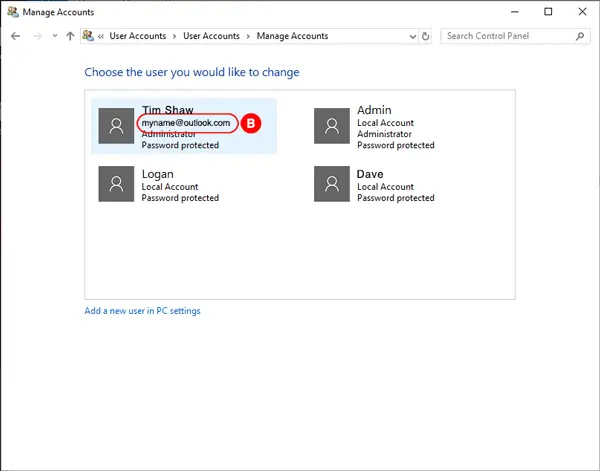The width and height of the screenshot is (600, 471).
Task: Refresh the Manage Accounts page
Action: (x=426, y=36)
